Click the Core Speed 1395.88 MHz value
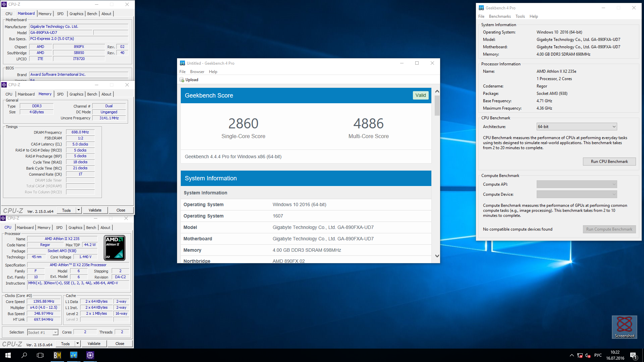Screen dimensions: 644x362 (44, 302)
